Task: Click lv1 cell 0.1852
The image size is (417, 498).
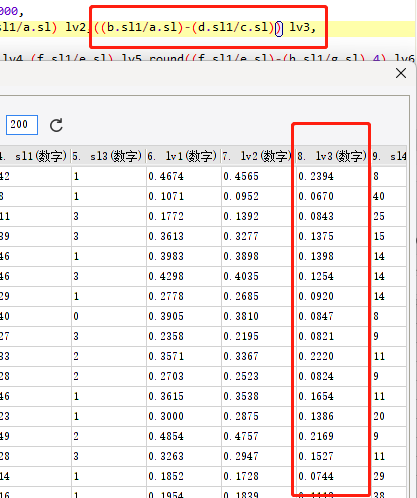Action: (x=184, y=476)
